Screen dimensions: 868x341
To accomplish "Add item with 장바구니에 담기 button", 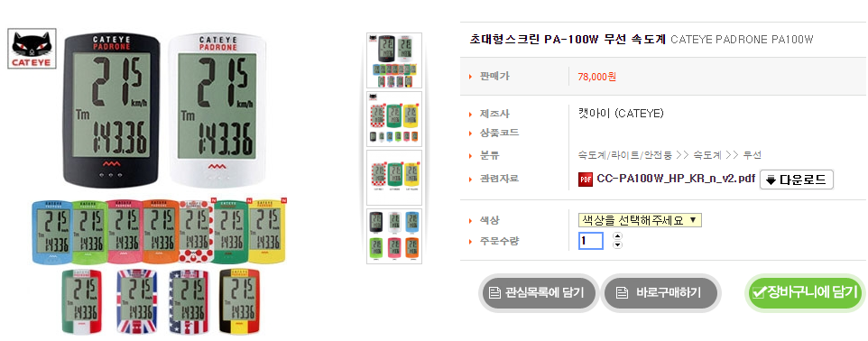I will 806,292.
